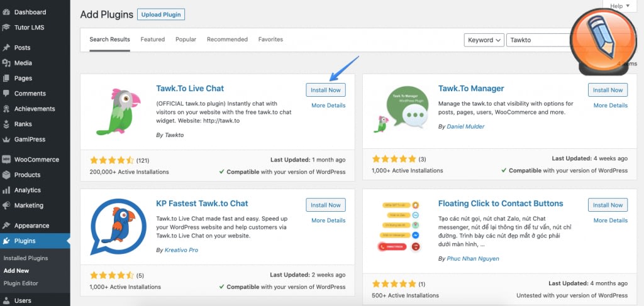This screenshot has height=306, width=644.
Task: Open Installed Plugins submenu item
Action: pos(26,258)
